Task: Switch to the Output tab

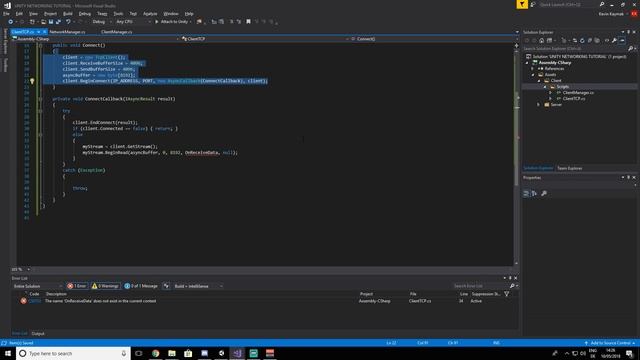Action: click(38, 333)
